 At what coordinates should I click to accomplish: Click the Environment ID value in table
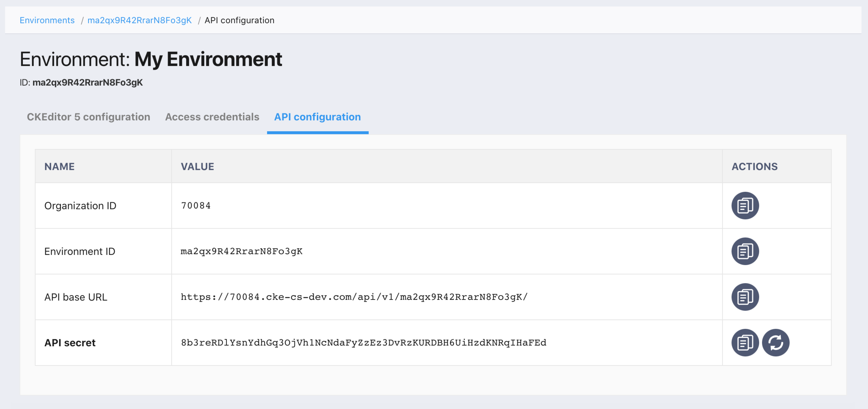click(242, 251)
